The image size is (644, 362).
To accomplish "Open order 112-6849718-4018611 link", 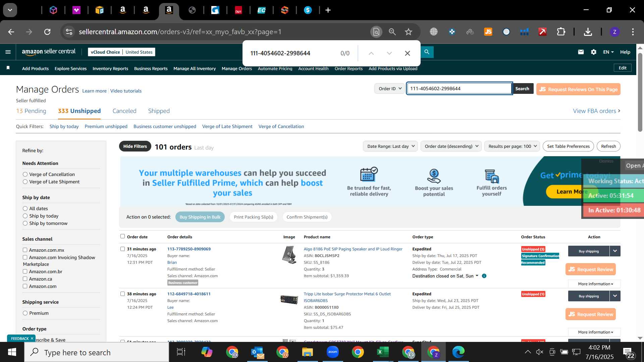I will (x=189, y=294).
